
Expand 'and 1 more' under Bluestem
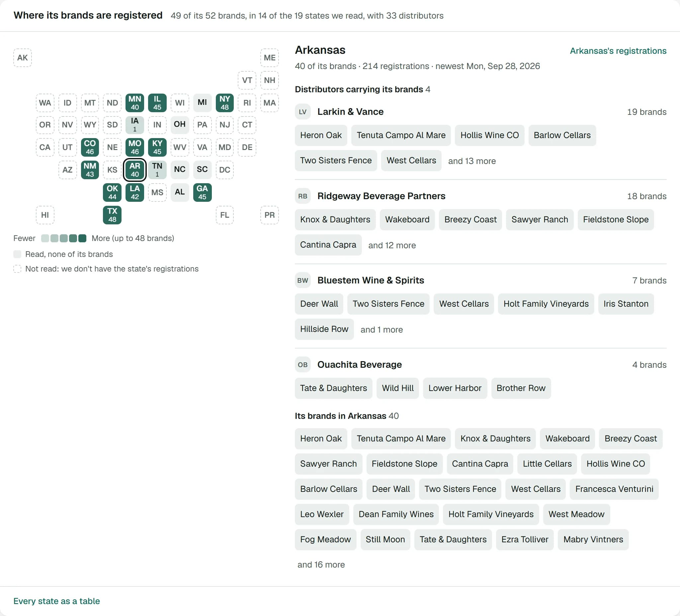(382, 330)
